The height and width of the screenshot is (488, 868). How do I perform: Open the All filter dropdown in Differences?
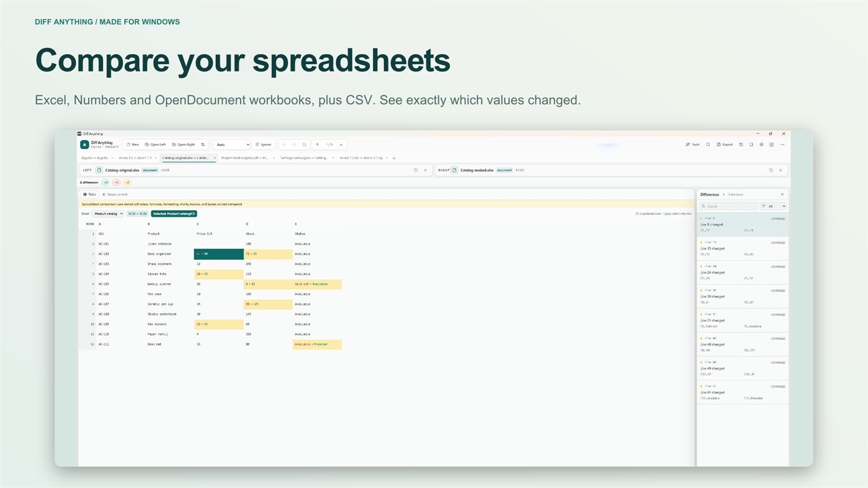click(774, 206)
